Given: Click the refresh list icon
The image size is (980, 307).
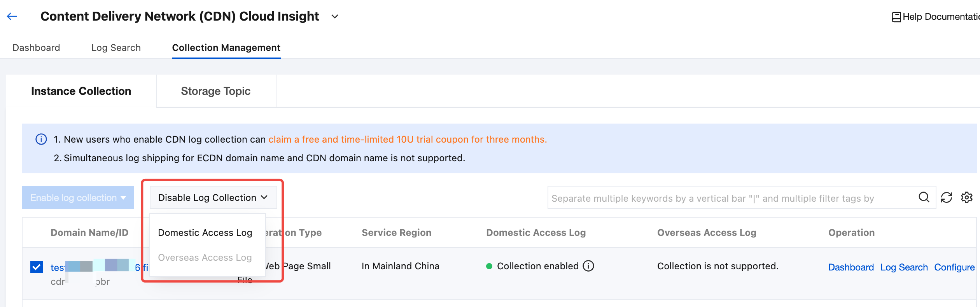Looking at the screenshot, I should [x=947, y=197].
